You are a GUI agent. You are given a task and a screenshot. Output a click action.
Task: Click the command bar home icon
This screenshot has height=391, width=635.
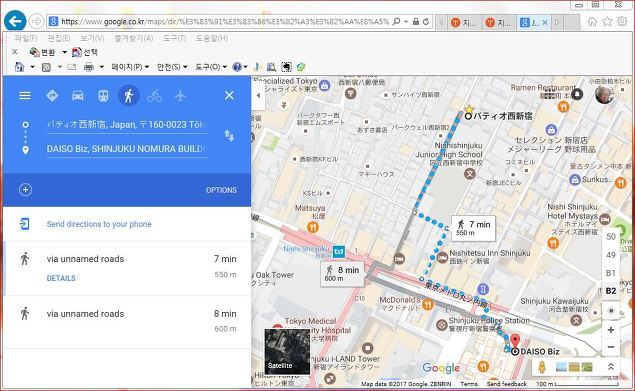pyautogui.click(x=19, y=67)
